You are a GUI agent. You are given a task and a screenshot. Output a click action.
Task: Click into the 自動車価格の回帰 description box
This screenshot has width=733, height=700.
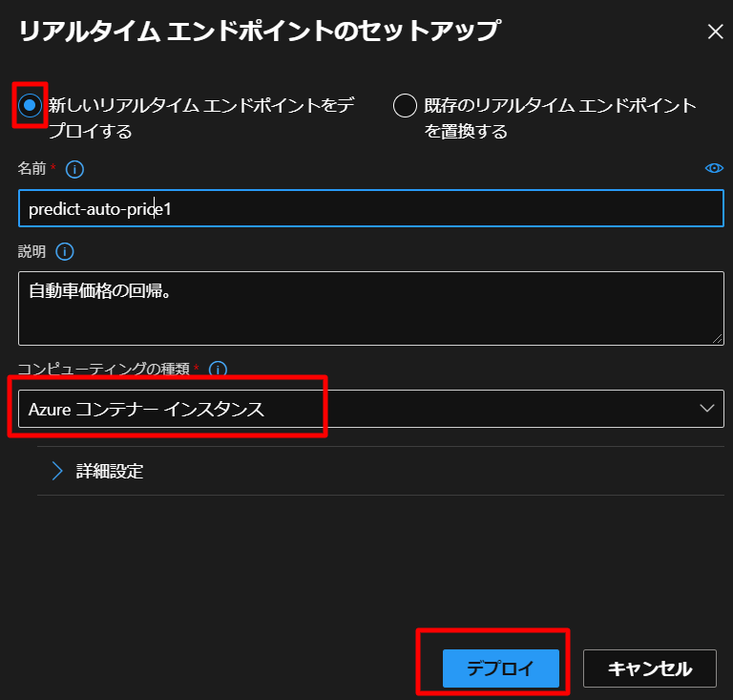pos(370,308)
